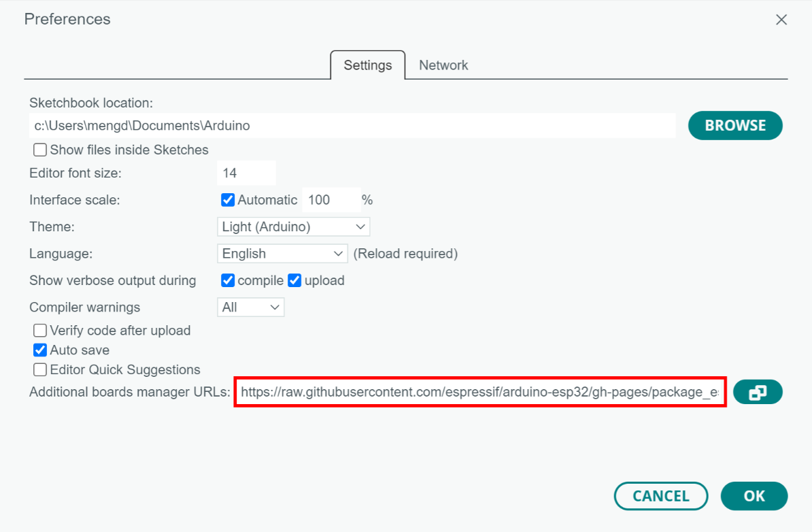This screenshot has height=532, width=812.
Task: Disable the Auto save checkbox
Action: coord(40,350)
